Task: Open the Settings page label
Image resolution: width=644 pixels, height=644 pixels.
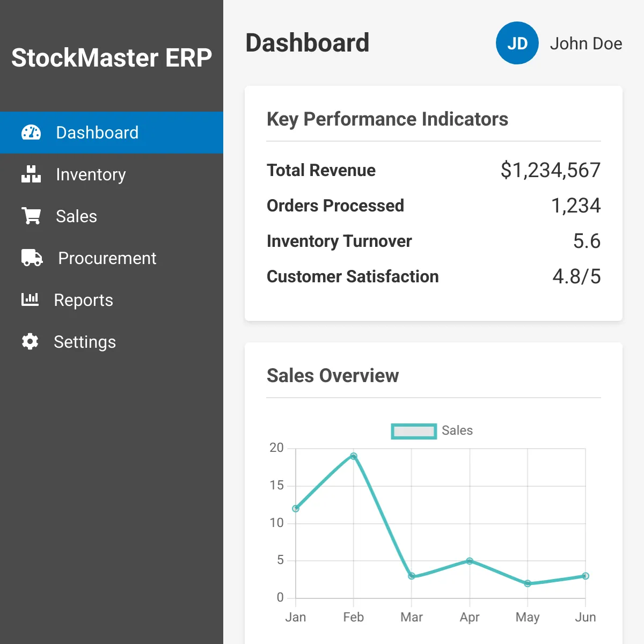Action: (85, 342)
